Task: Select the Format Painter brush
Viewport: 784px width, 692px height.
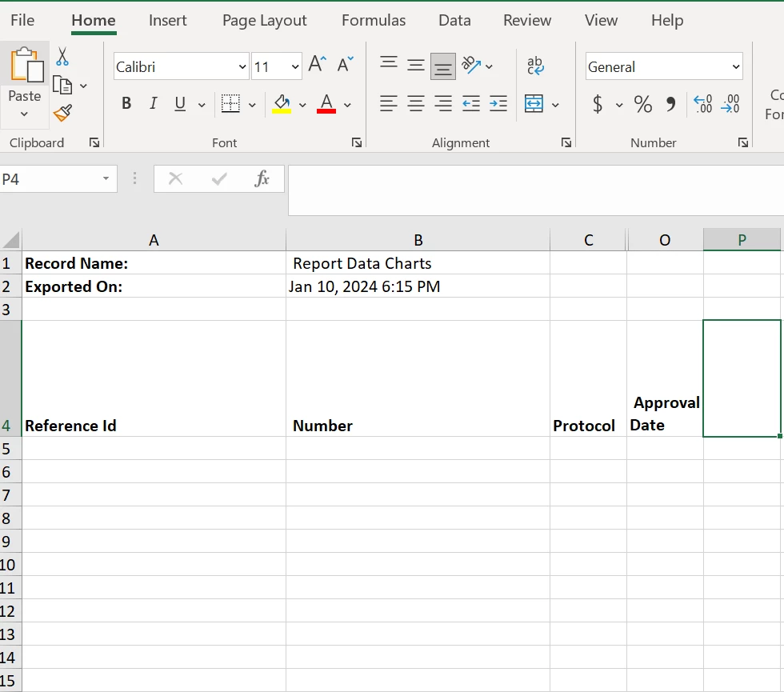Action: pyautogui.click(x=62, y=113)
